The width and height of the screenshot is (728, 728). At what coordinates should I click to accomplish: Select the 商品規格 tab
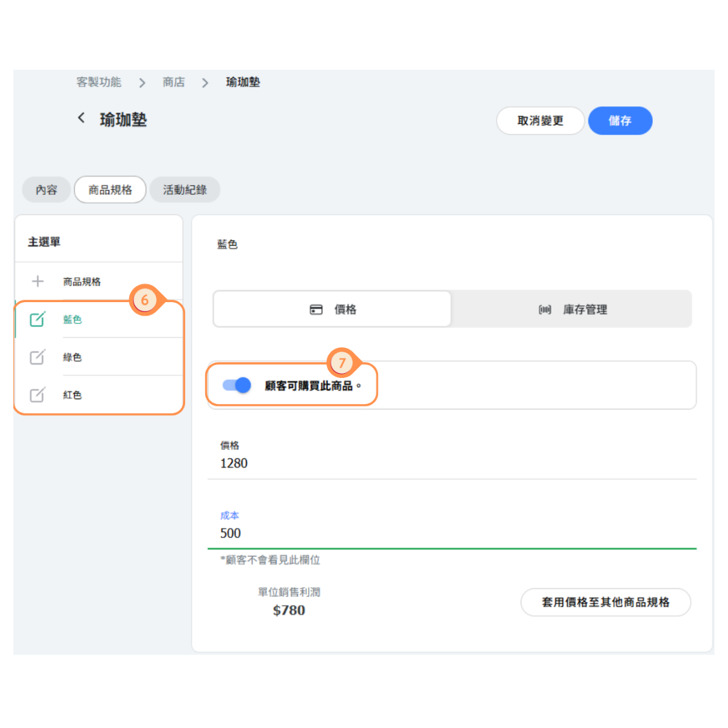tap(110, 190)
